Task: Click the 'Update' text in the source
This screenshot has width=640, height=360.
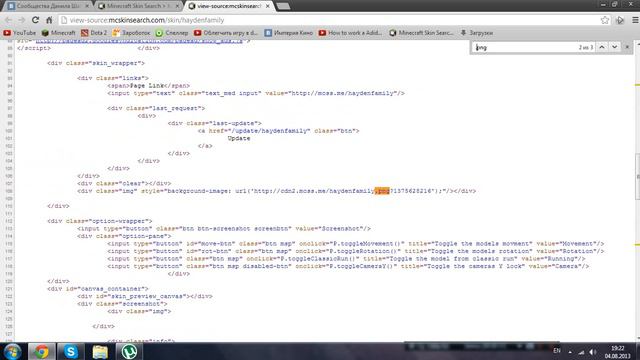Action: click(239, 138)
